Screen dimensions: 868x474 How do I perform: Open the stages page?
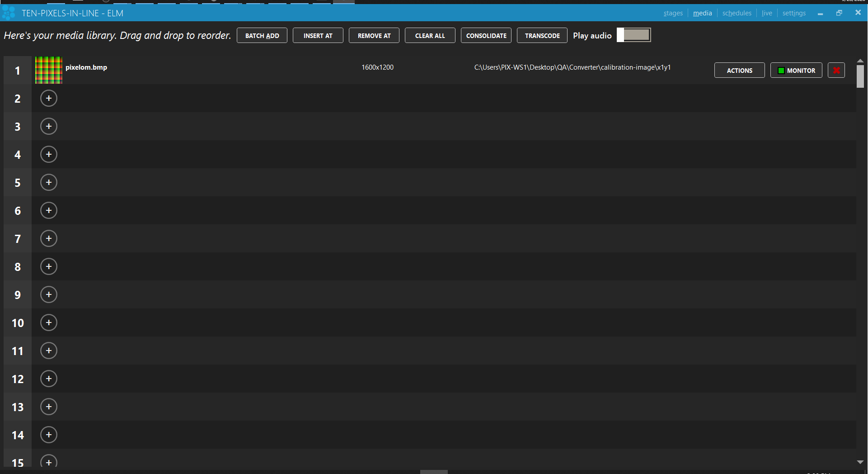coord(673,13)
